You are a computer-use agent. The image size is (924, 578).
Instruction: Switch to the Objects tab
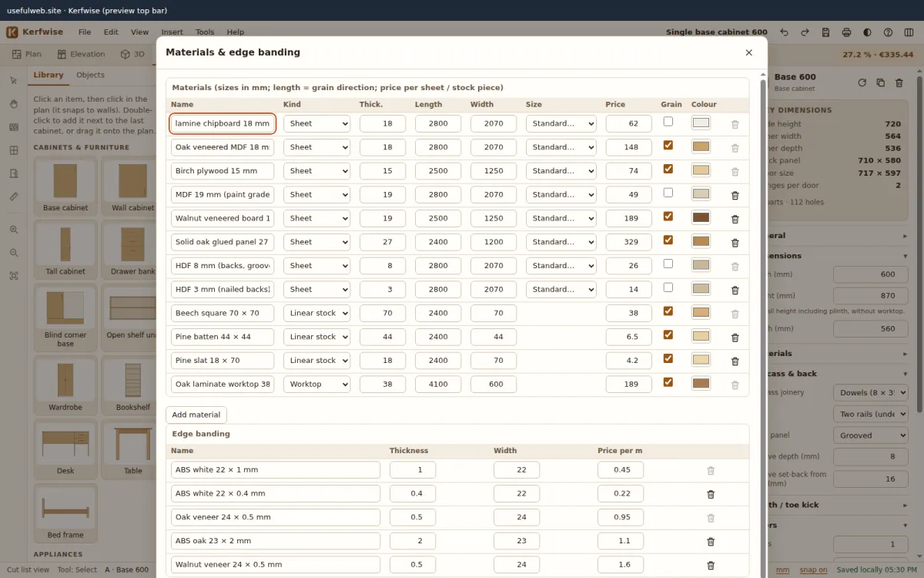tap(90, 75)
